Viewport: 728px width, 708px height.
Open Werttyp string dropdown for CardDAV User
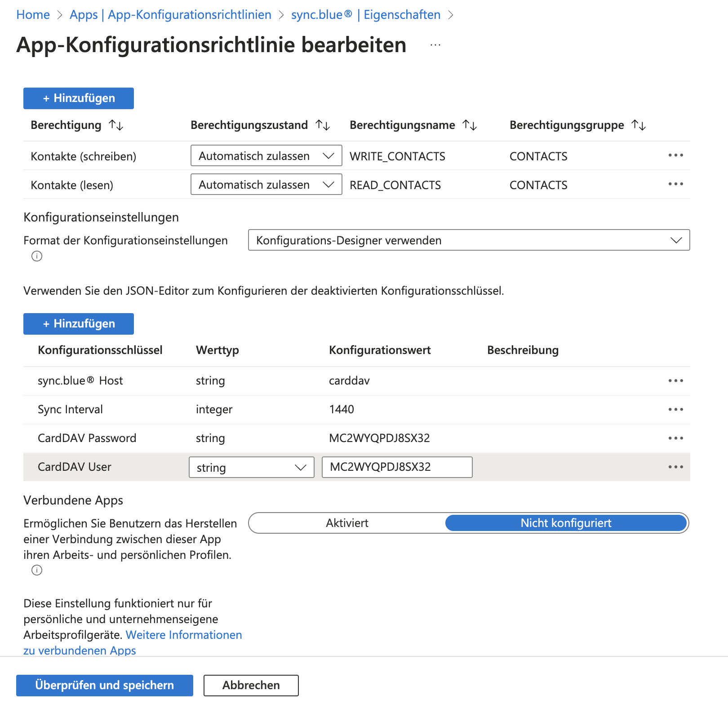(x=252, y=468)
